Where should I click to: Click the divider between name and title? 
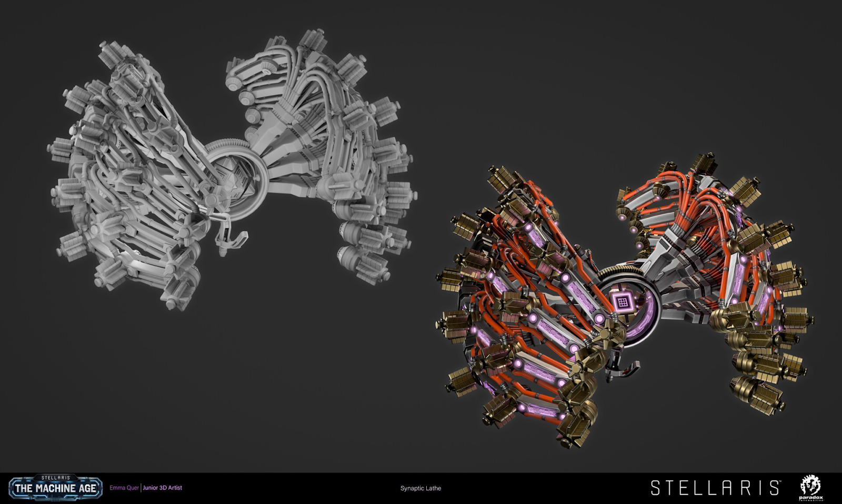pos(141,488)
